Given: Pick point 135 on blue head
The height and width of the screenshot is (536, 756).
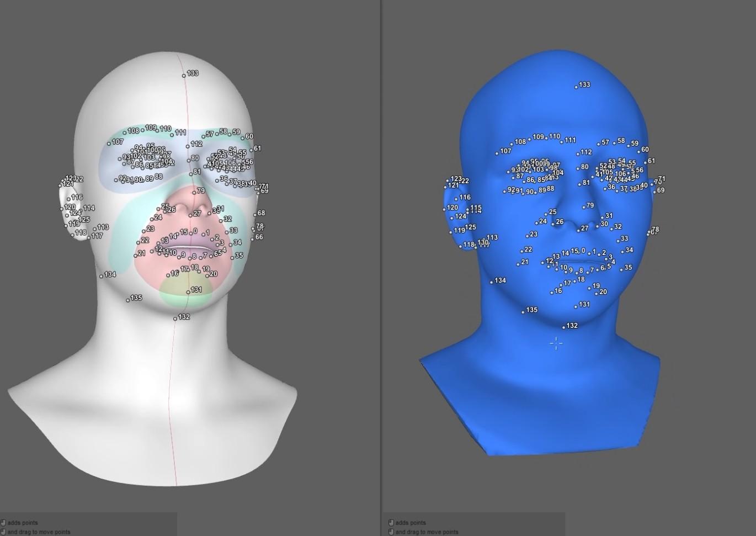Looking at the screenshot, I should tap(523, 312).
